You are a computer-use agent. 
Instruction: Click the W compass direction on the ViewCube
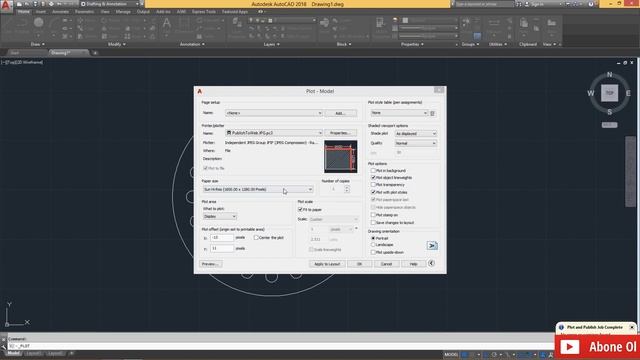591,93
